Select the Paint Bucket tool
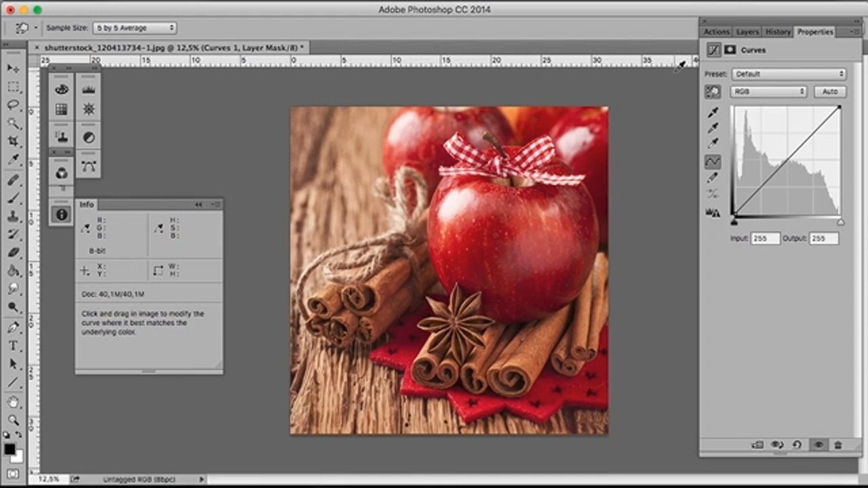Image resolution: width=868 pixels, height=488 pixels. (13, 271)
